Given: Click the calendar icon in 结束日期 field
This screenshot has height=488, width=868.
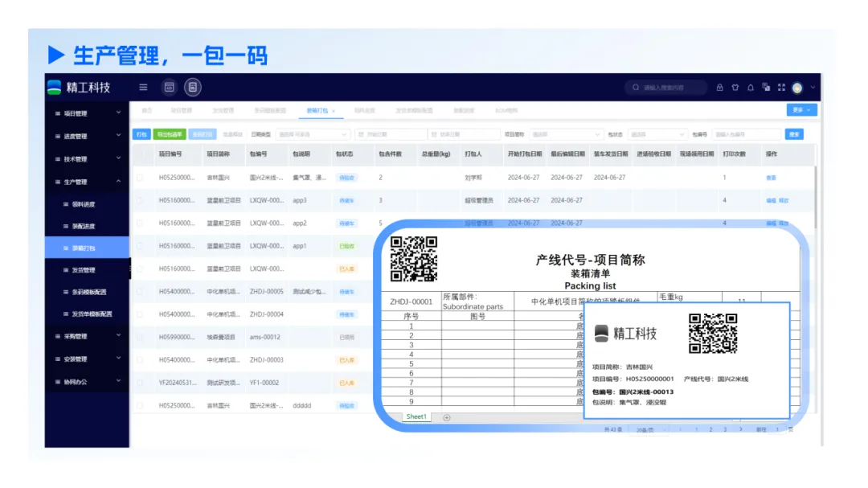Looking at the screenshot, I should [x=434, y=134].
